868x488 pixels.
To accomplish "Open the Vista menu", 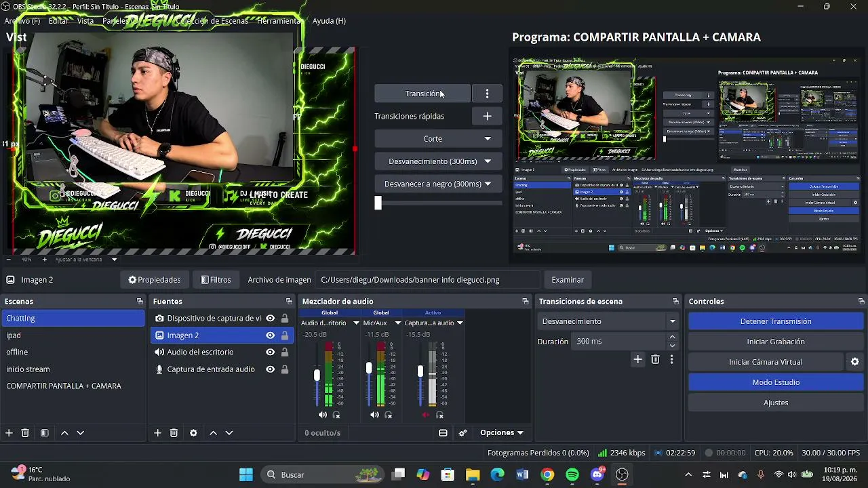I will click(85, 21).
